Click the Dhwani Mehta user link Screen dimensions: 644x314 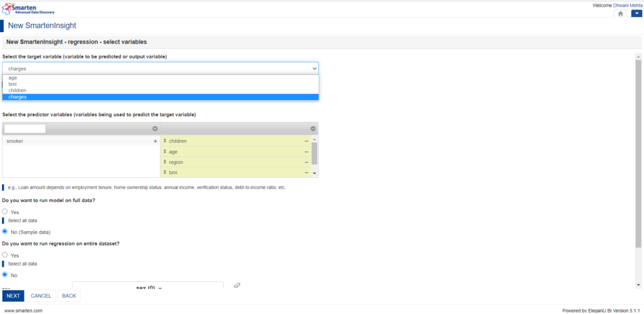(x=628, y=5)
